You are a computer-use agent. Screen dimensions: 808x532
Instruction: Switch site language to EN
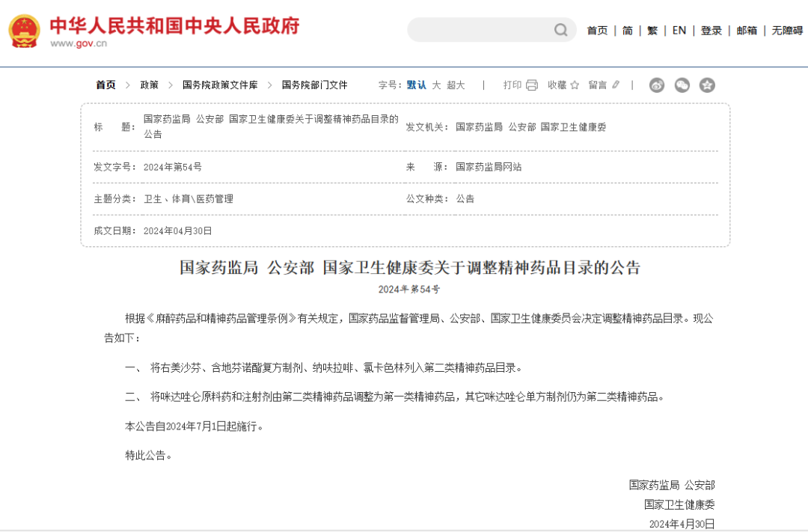pos(679,31)
